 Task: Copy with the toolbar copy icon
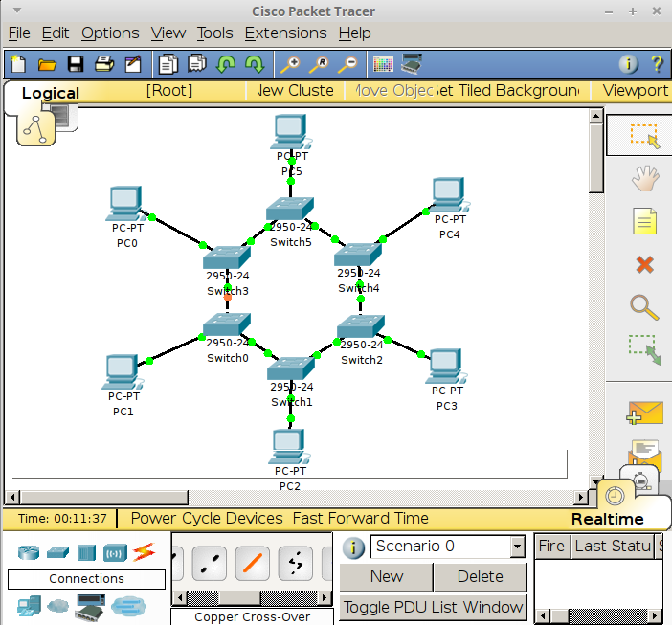[x=168, y=64]
